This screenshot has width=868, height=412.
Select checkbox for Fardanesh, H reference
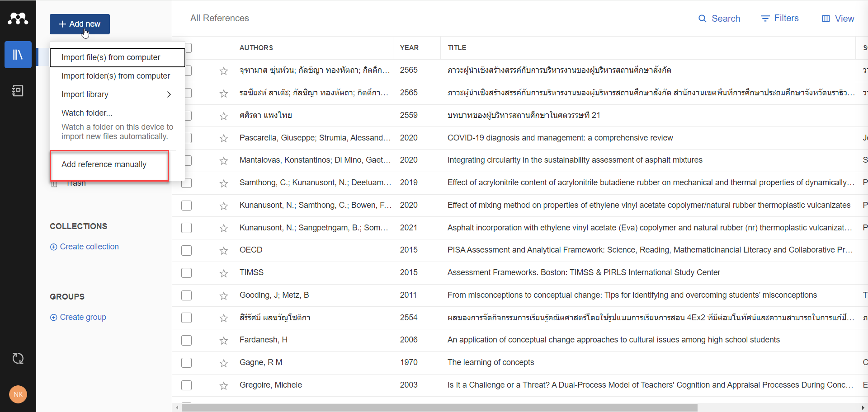(187, 340)
